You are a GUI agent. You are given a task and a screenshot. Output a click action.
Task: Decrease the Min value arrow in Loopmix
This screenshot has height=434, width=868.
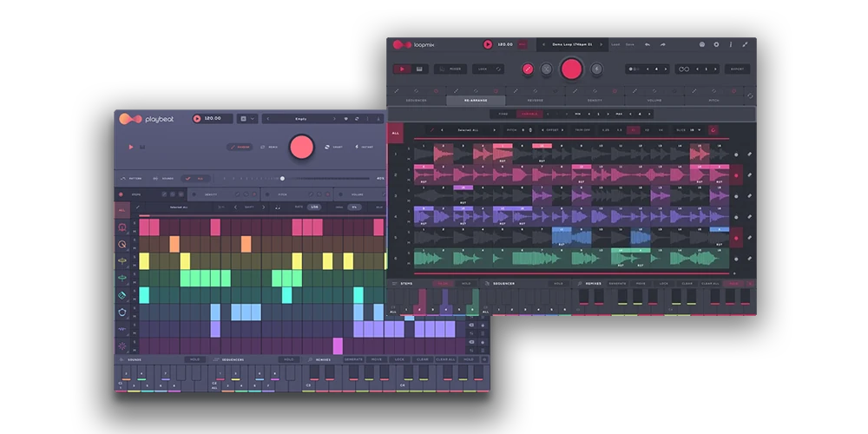click(x=589, y=114)
